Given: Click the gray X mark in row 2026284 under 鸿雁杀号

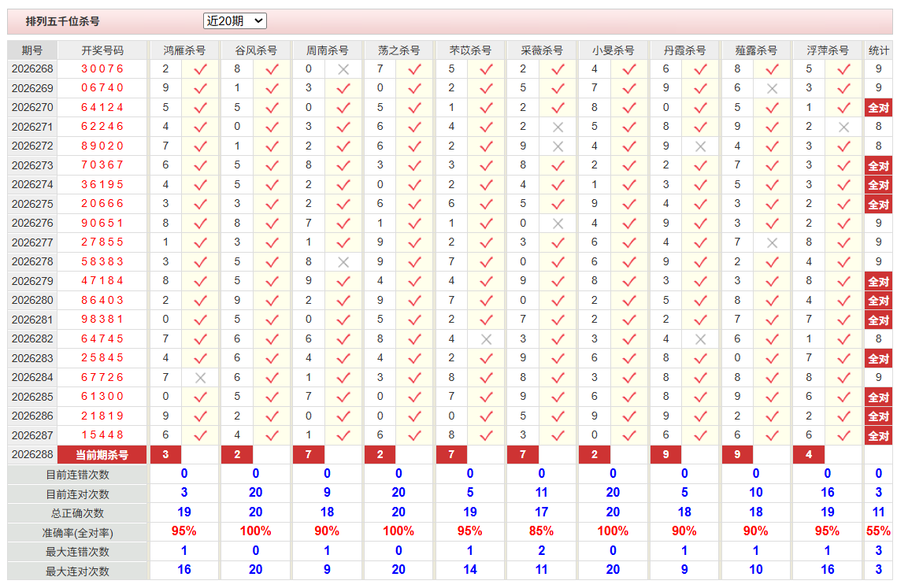Looking at the screenshot, I should 200,378.
